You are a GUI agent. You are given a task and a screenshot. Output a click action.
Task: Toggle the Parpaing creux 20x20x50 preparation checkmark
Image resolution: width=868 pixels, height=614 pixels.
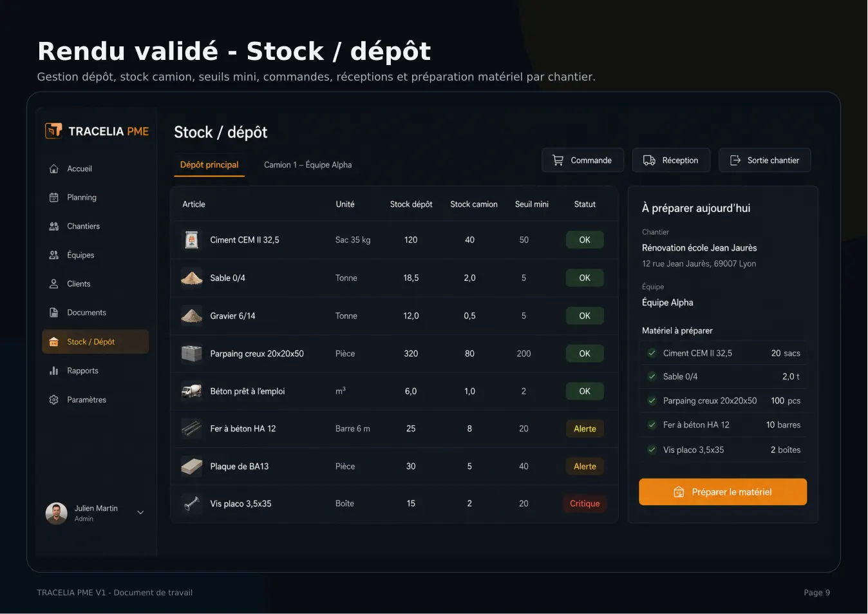click(x=652, y=401)
